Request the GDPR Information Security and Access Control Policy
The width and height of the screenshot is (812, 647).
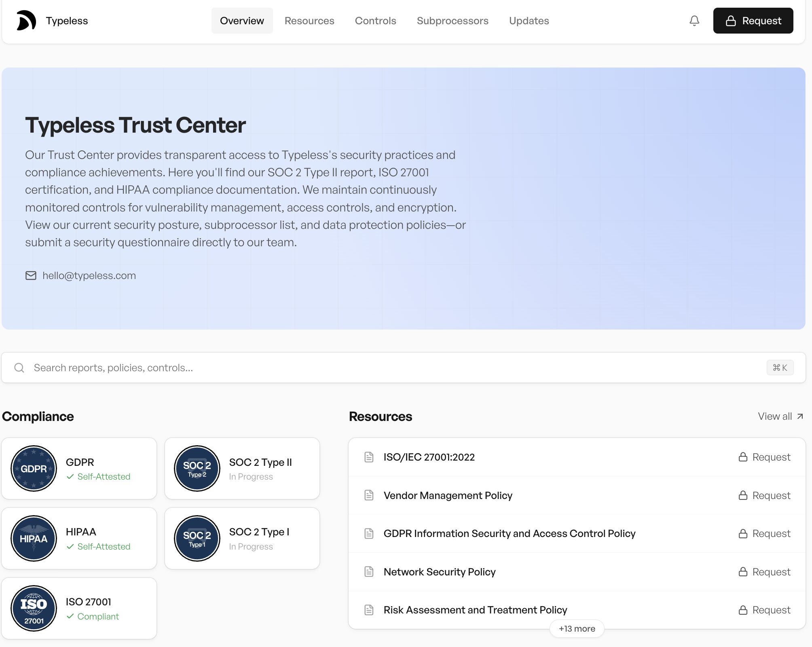[764, 533]
